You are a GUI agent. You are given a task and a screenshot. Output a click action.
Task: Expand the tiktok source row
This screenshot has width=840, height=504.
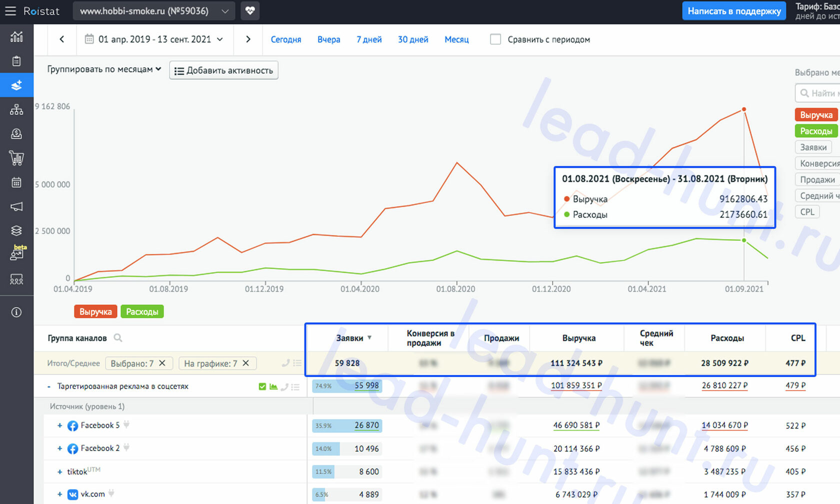pyautogui.click(x=59, y=471)
